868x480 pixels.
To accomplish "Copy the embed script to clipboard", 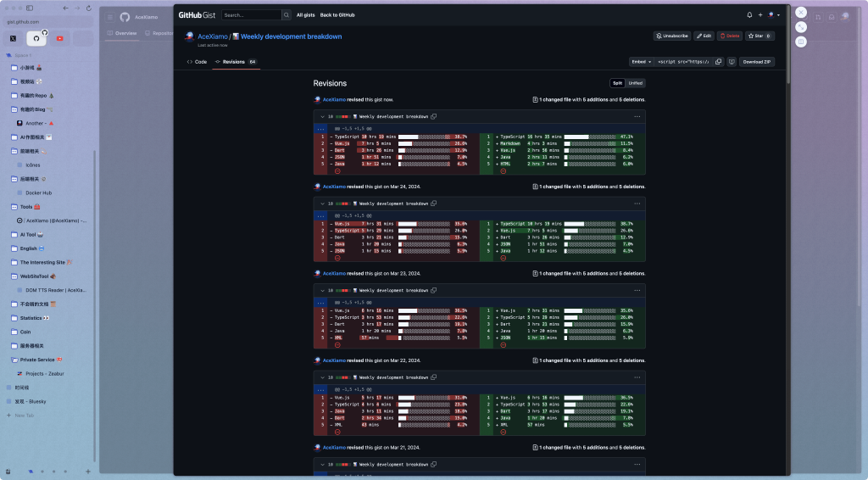I will pyautogui.click(x=718, y=62).
